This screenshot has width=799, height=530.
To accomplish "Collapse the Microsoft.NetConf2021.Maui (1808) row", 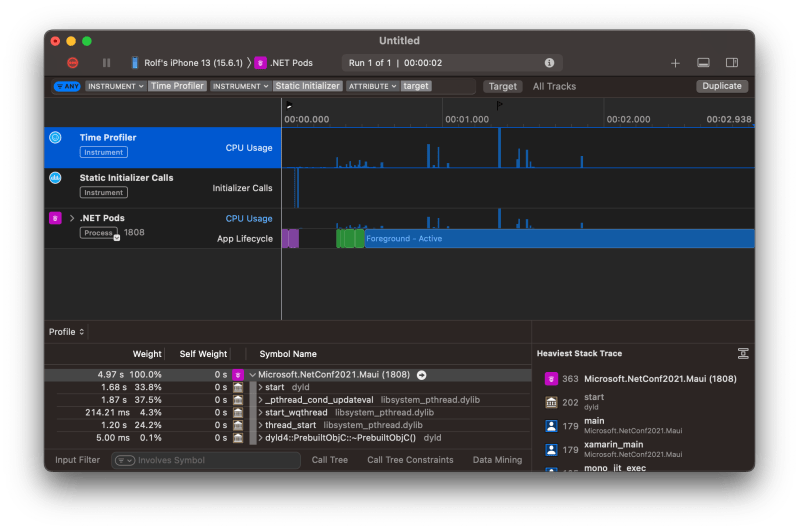I will pos(252,375).
